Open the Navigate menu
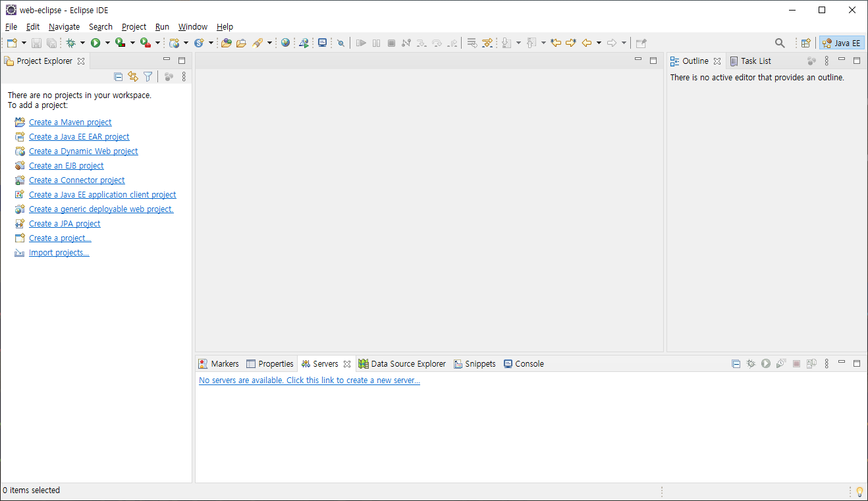Screen dimensions: 868x501 click(x=64, y=27)
